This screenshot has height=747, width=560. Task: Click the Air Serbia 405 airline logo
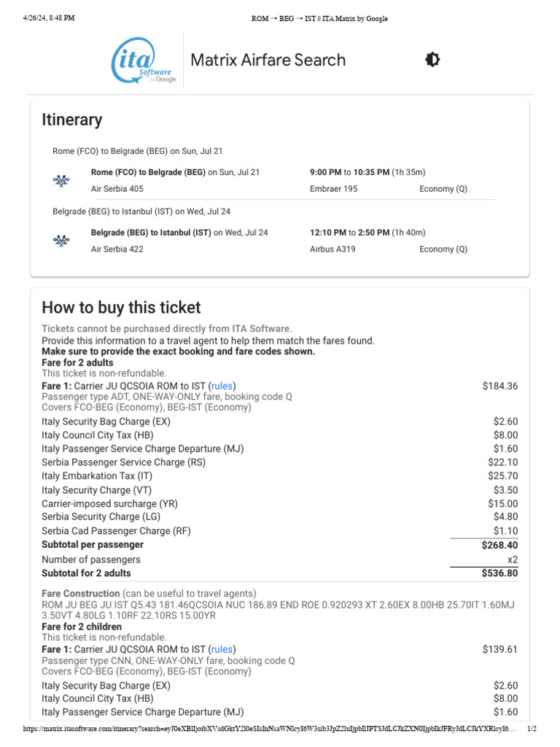click(62, 180)
